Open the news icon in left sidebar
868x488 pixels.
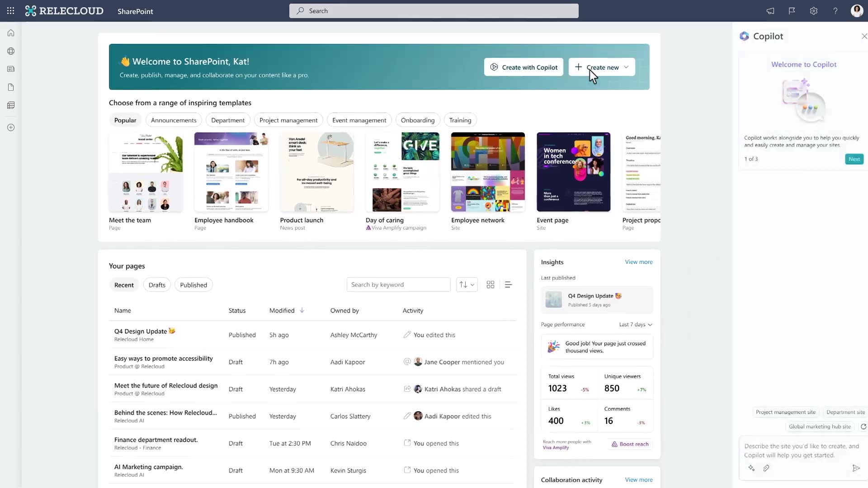[11, 69]
